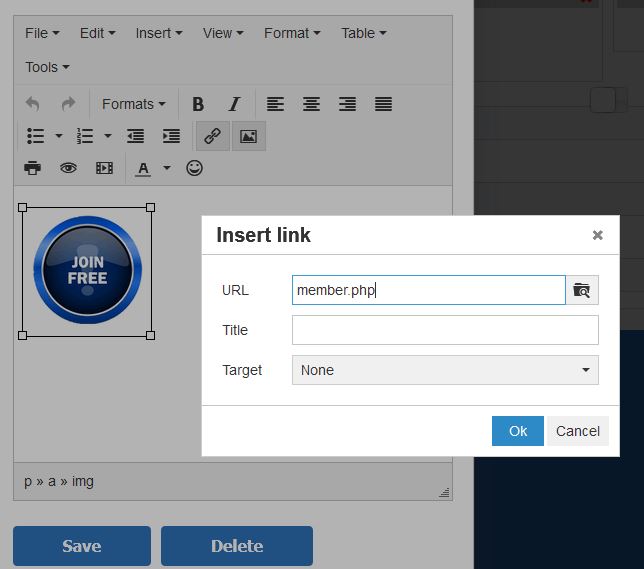Screen dimensions: 644x569
Task: Click the justify text icon
Action: [x=383, y=104]
